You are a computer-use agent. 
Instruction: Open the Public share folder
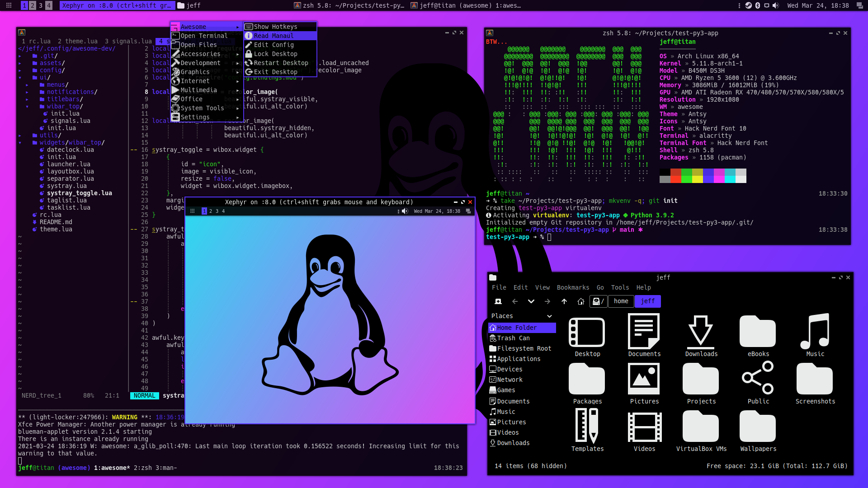pyautogui.click(x=758, y=383)
